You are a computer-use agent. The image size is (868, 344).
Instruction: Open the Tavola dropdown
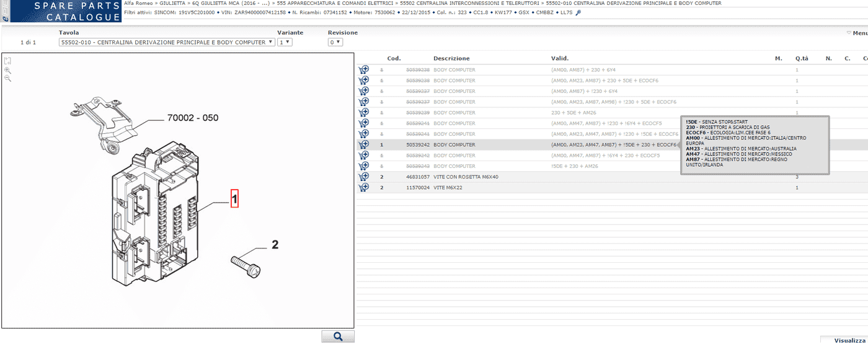coord(167,42)
